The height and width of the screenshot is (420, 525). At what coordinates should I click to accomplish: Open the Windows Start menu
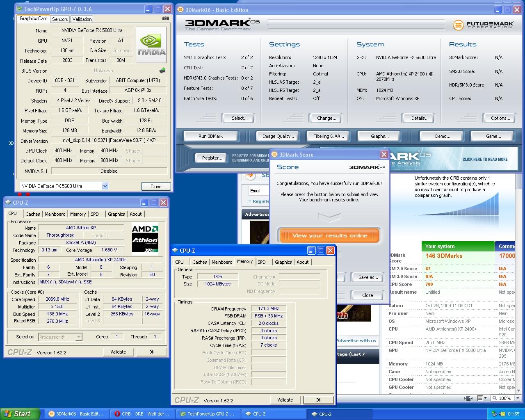coord(20,414)
